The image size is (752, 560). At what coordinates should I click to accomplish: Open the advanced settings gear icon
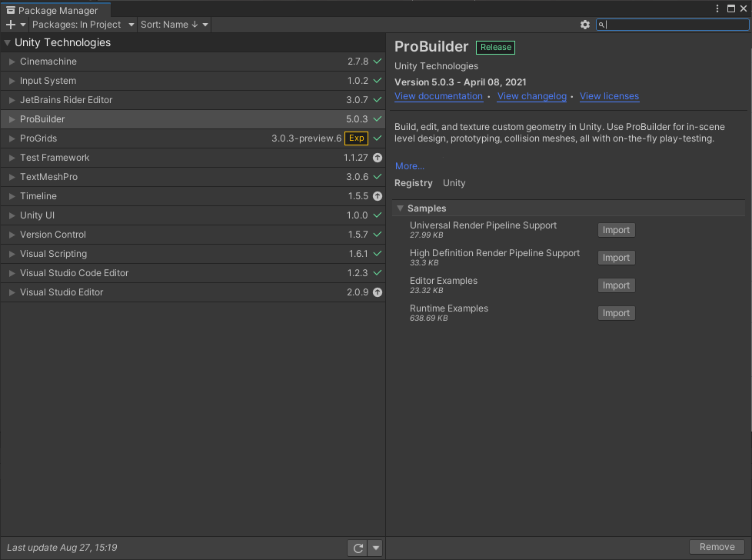(x=585, y=25)
